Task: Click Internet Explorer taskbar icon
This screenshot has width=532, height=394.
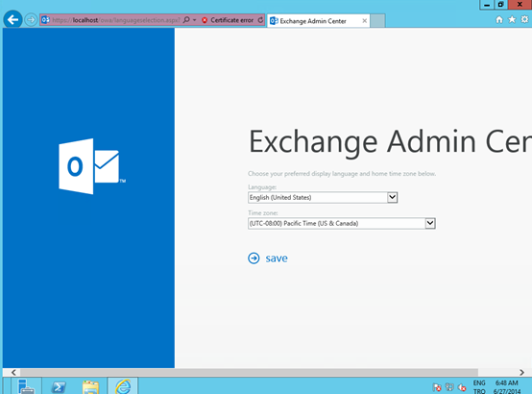Action: pyautogui.click(x=123, y=385)
